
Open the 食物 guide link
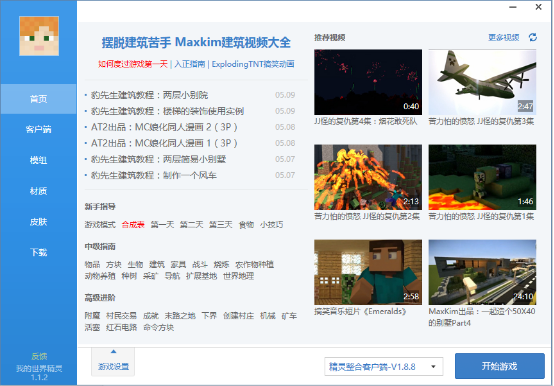[246, 225]
